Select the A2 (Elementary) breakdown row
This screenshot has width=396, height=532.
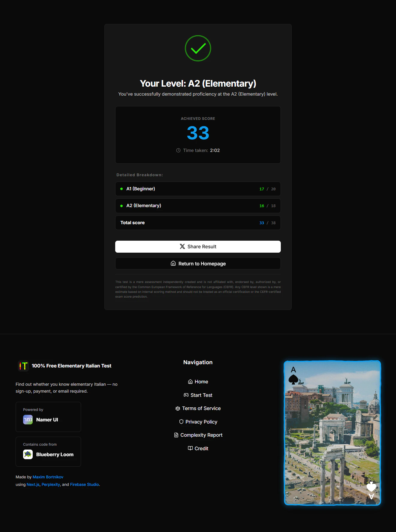(198, 206)
